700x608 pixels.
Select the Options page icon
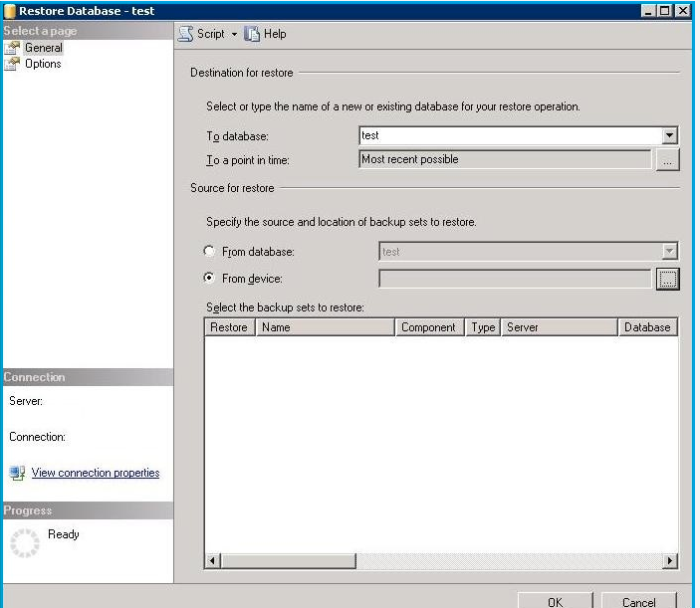(13, 64)
